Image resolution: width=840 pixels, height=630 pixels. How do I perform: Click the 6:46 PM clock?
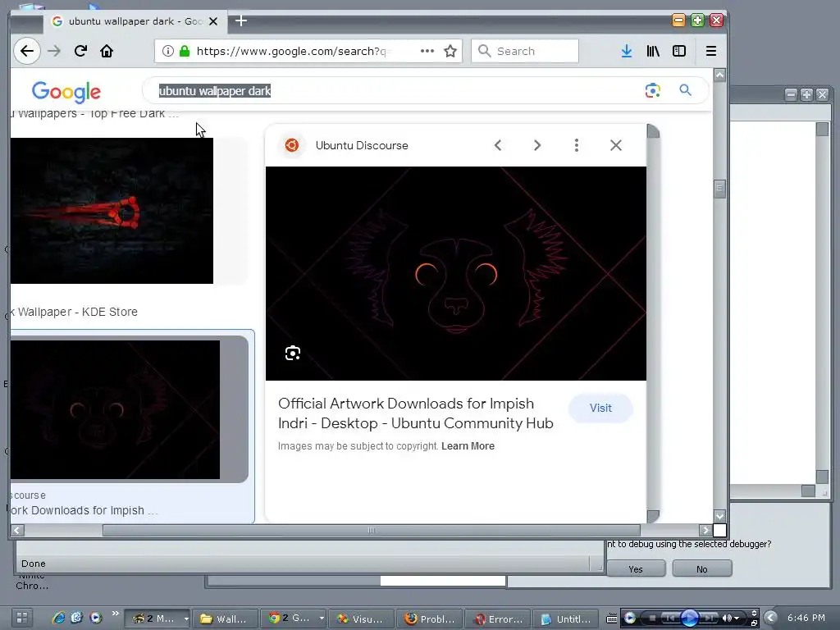806,618
